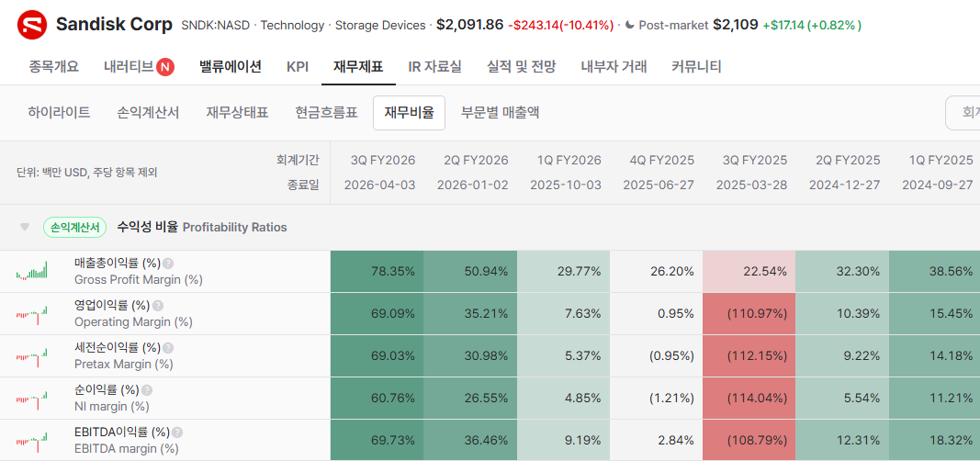Click the 4Q FY2025 column header
Image resolution: width=980 pixels, height=461 pixels.
click(x=662, y=160)
